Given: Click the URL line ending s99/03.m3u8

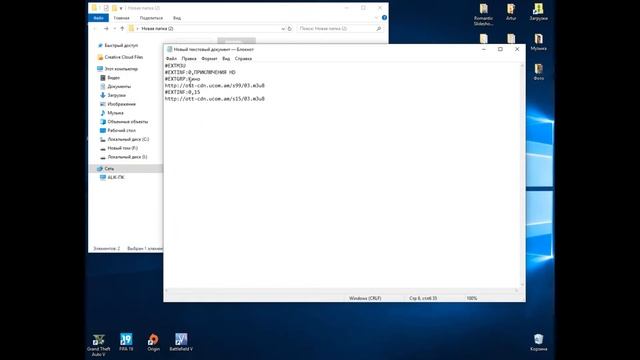Looking at the screenshot, I should (215, 86).
